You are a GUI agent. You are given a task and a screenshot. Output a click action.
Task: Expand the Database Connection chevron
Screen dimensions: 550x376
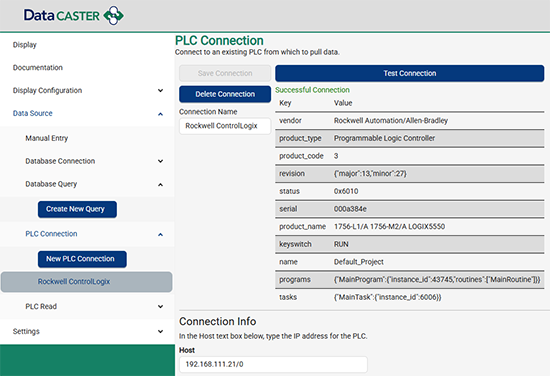(x=160, y=161)
